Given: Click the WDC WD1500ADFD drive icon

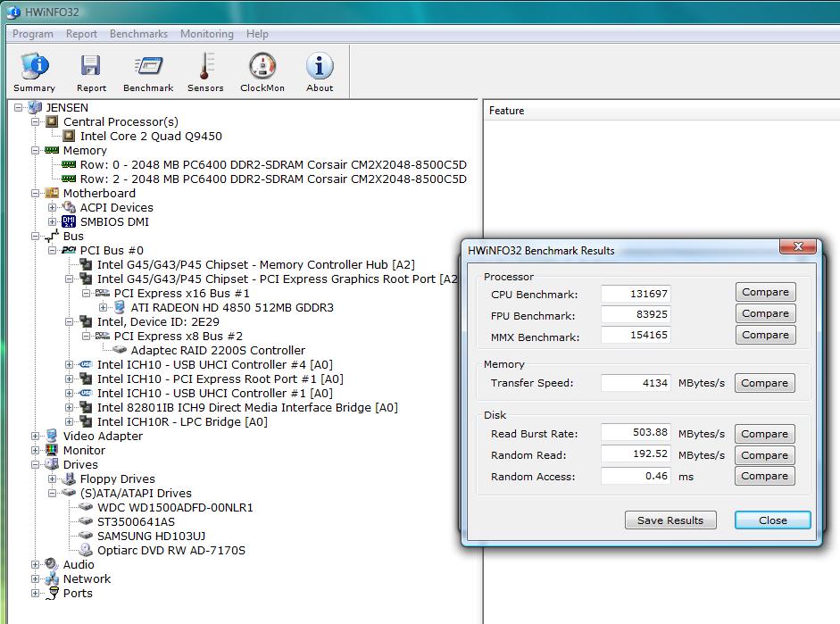Looking at the screenshot, I should click(x=86, y=507).
